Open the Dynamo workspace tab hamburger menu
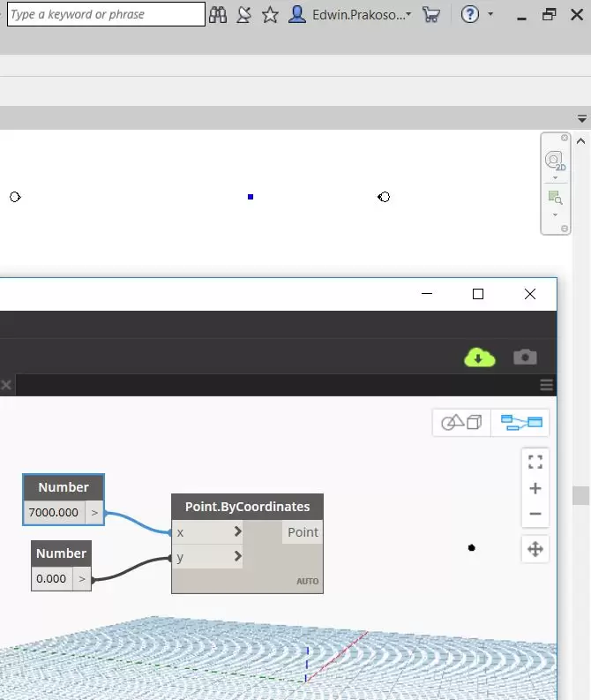The height and width of the screenshot is (700, 591). coord(547,385)
